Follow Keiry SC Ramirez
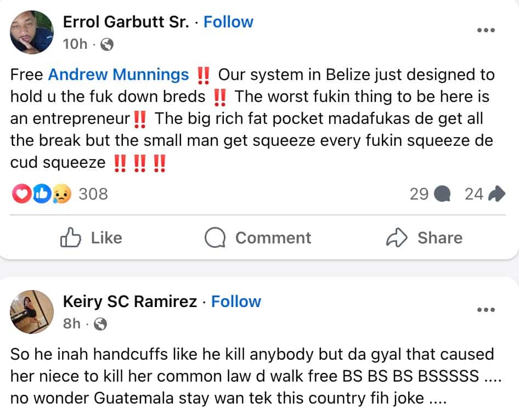Screen dimensions: 519x420 tap(236, 302)
